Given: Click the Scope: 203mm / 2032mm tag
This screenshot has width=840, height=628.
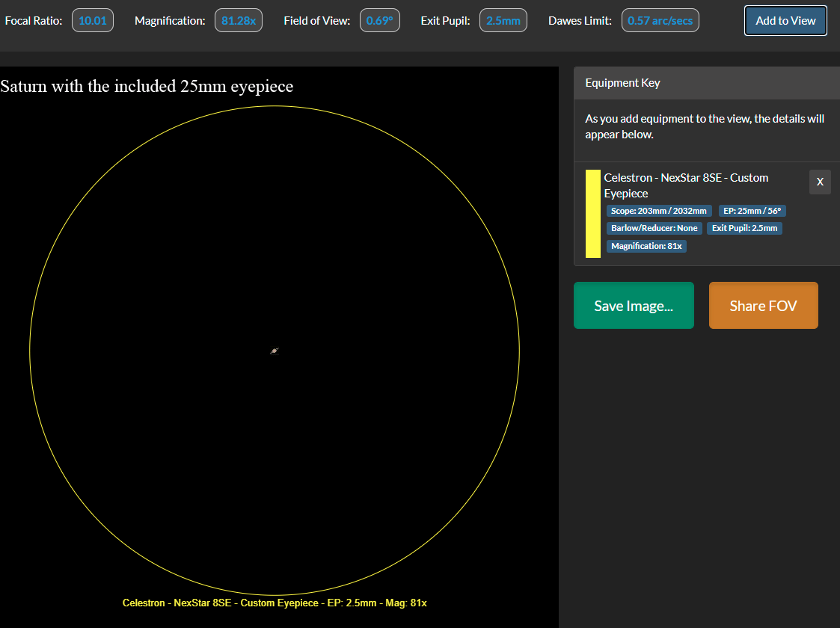Looking at the screenshot, I should click(x=658, y=211).
